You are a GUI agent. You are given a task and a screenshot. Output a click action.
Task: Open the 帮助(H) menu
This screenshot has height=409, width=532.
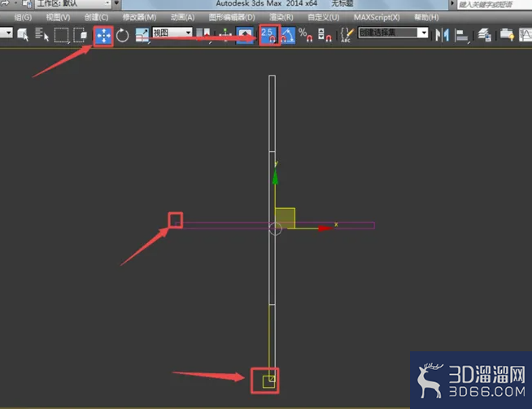tap(426, 17)
